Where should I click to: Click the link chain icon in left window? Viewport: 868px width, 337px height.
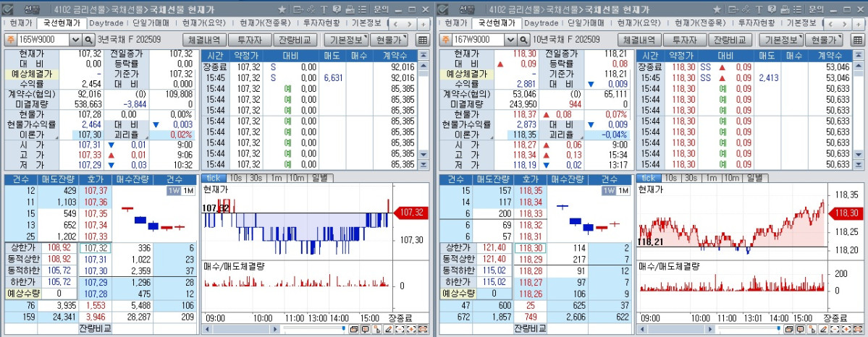pos(311,9)
